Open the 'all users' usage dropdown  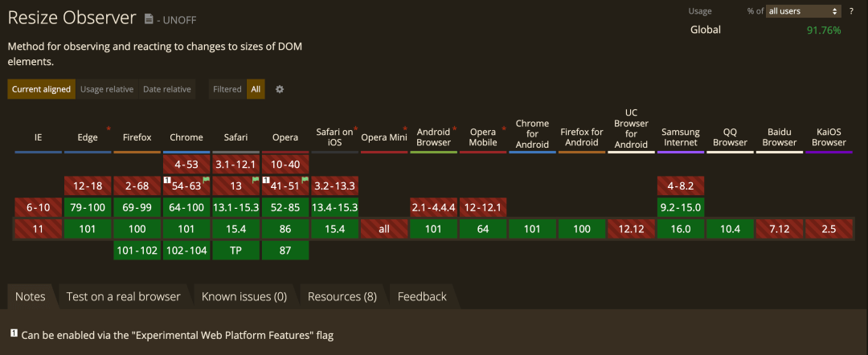point(803,11)
